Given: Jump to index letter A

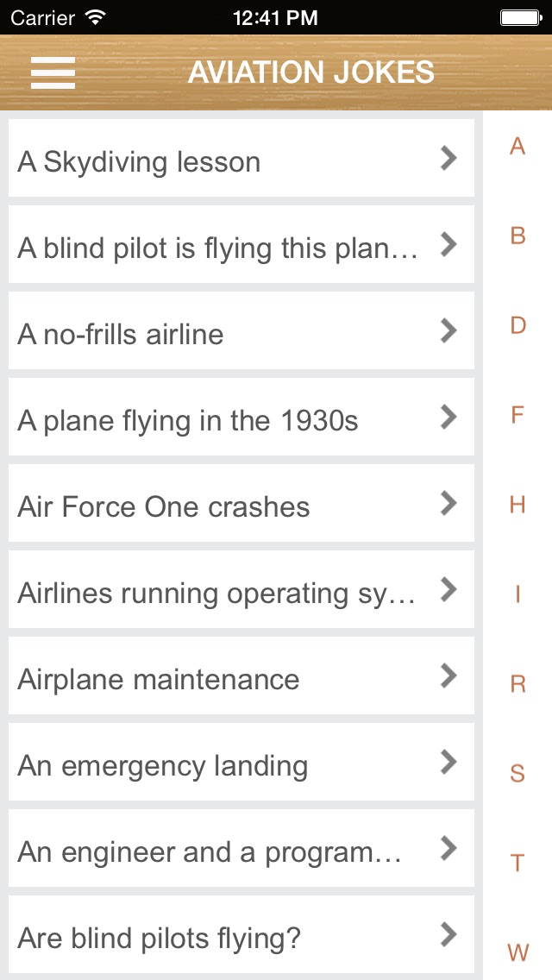Looking at the screenshot, I should tap(517, 146).
